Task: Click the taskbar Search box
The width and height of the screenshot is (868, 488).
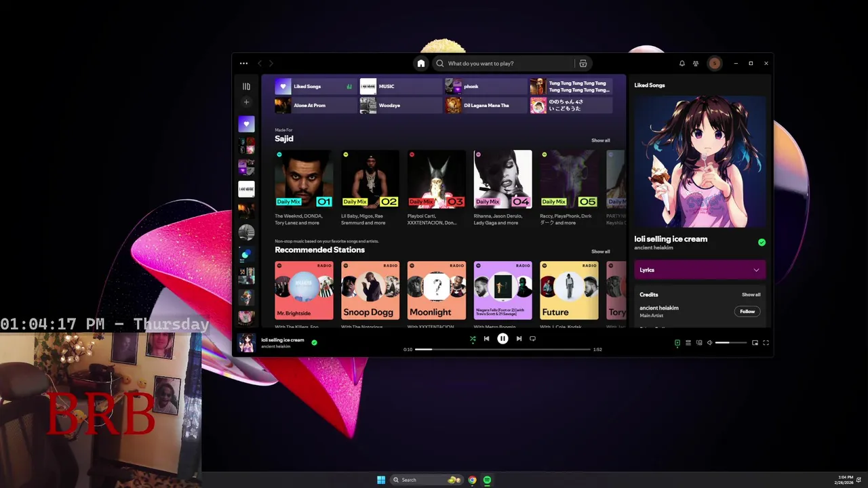Action: pyautogui.click(x=425, y=480)
